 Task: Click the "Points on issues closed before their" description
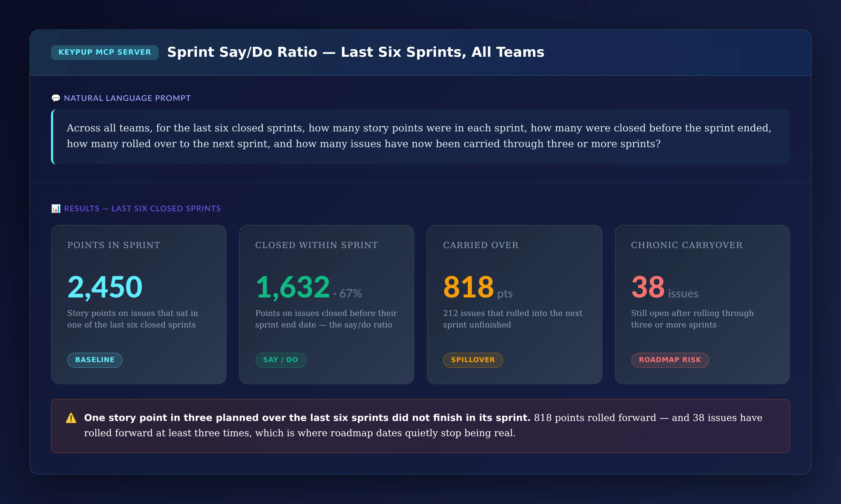(326, 319)
